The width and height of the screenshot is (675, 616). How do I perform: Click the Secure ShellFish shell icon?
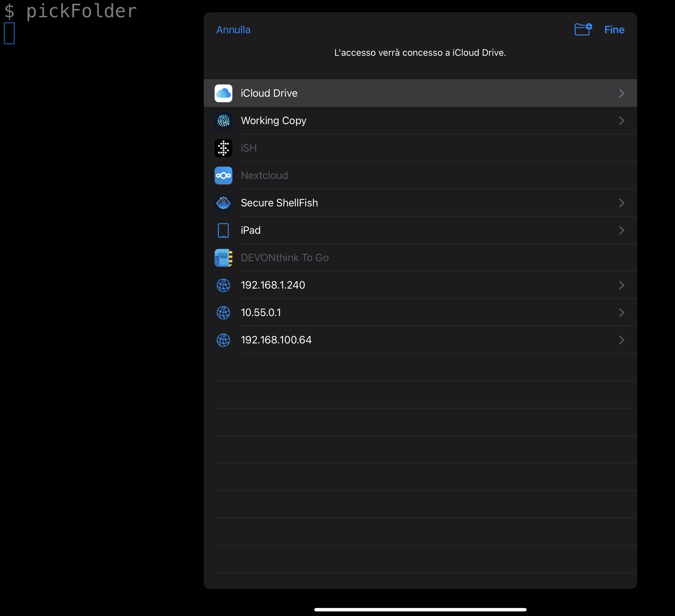(x=223, y=203)
